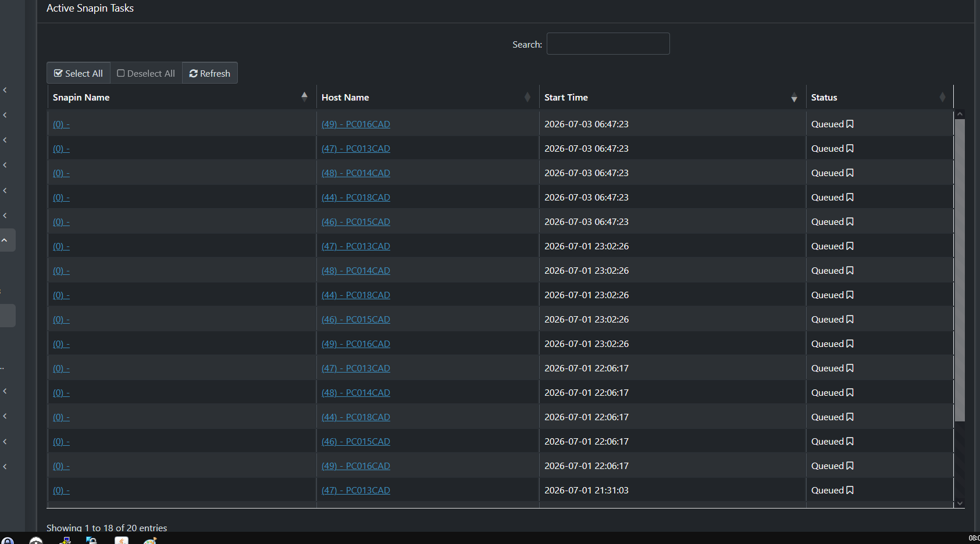Click bookmark icon on last visible Queued row
This screenshot has width=980, height=544.
tap(850, 490)
